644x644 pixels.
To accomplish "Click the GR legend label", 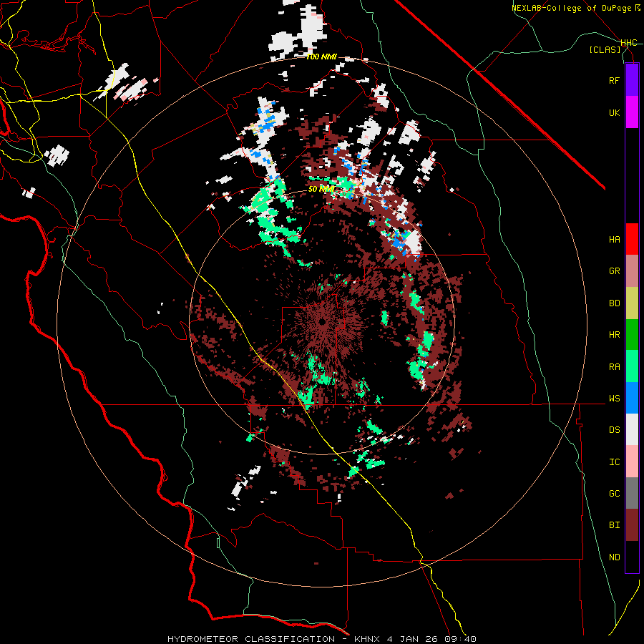I will point(614,271).
